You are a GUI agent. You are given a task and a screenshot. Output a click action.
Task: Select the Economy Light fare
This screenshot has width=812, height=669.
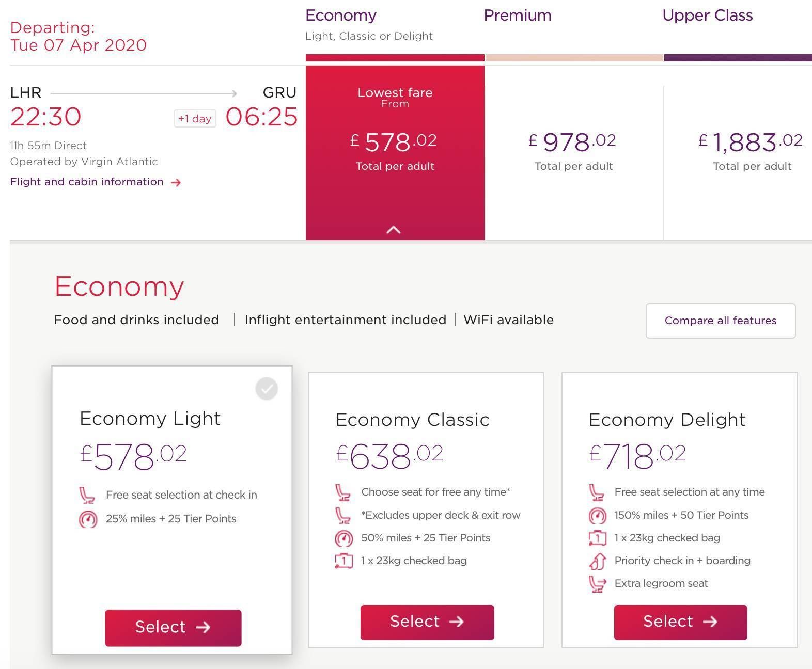173,628
